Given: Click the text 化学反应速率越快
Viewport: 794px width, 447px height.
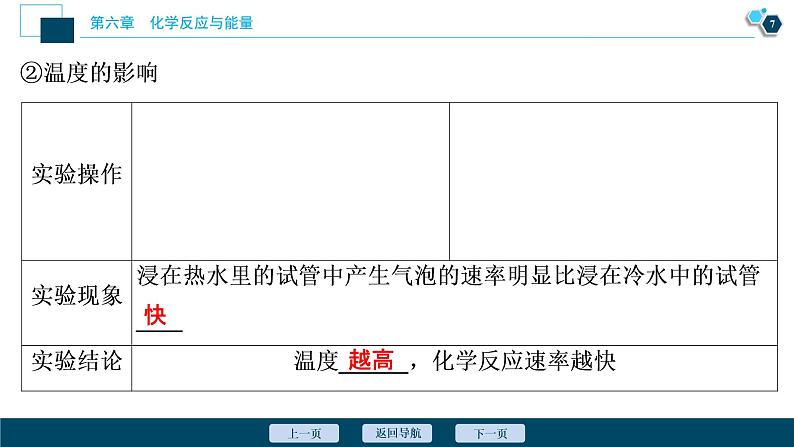Looking at the screenshot, I should click(x=524, y=361).
